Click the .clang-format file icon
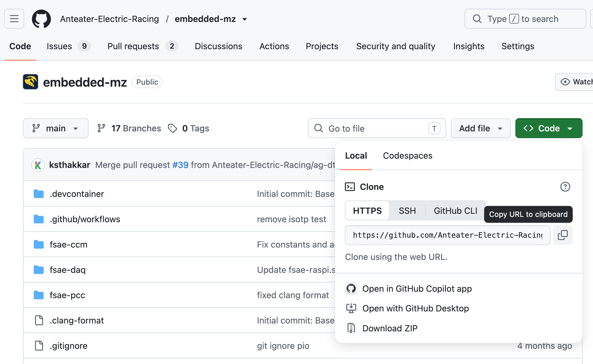 39,320
